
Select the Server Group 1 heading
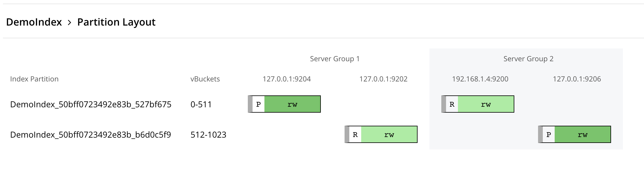point(334,59)
